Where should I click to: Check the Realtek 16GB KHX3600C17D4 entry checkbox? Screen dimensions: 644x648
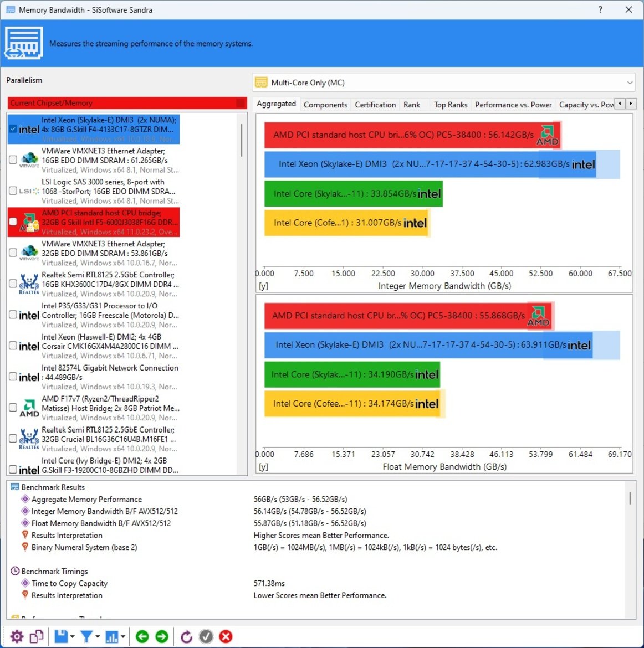[x=13, y=284]
